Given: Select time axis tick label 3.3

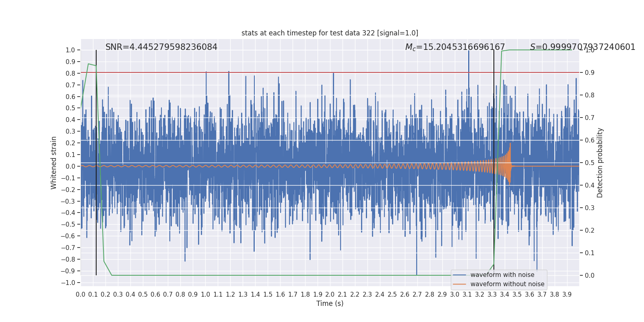Looking at the screenshot, I should point(492,294).
